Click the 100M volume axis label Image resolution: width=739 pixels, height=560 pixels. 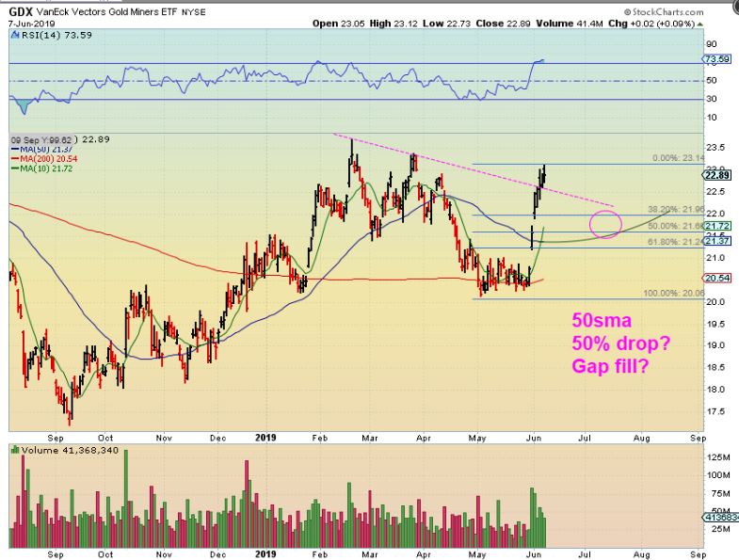point(718,475)
